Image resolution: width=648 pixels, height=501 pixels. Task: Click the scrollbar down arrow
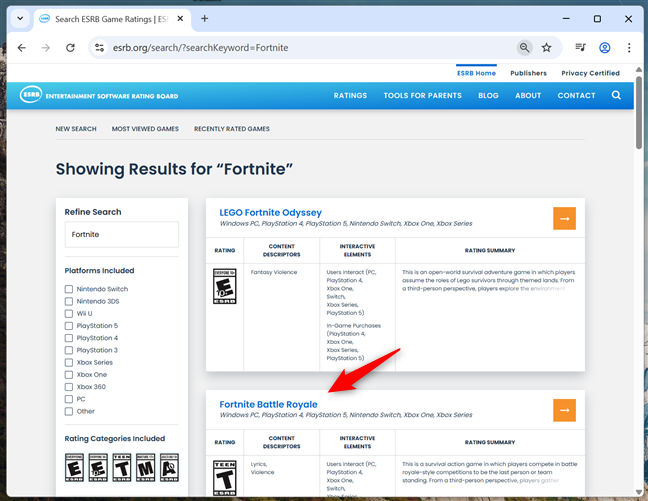point(639,491)
